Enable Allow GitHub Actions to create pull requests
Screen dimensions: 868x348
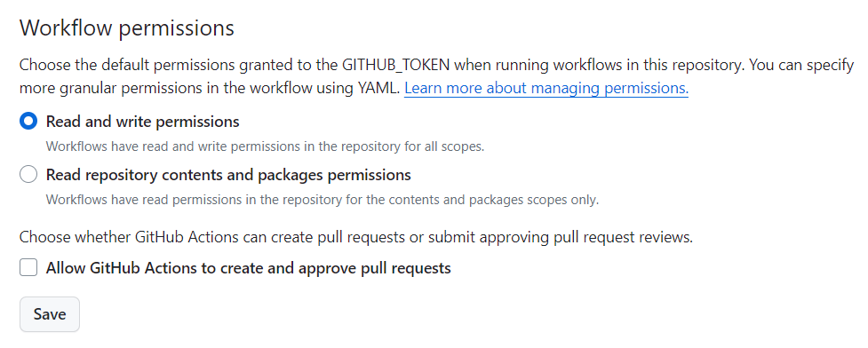click(x=28, y=268)
